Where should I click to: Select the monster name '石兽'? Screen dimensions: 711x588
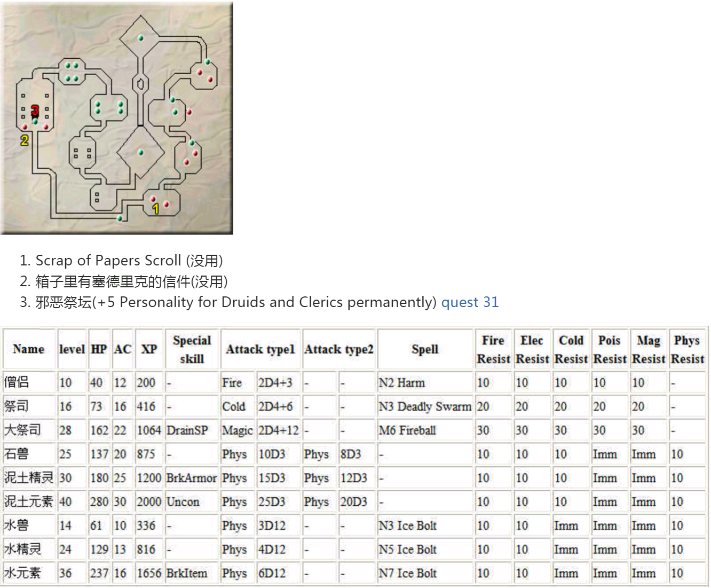point(17,454)
